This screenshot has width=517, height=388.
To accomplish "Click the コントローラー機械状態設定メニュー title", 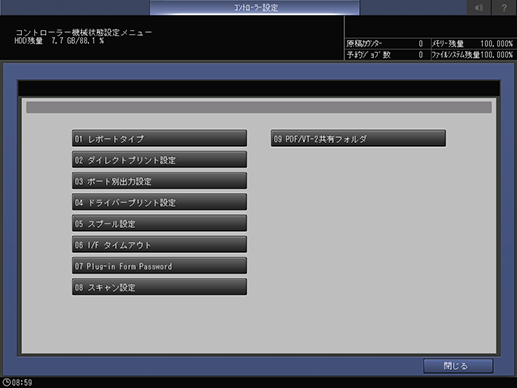I will 84,32.
